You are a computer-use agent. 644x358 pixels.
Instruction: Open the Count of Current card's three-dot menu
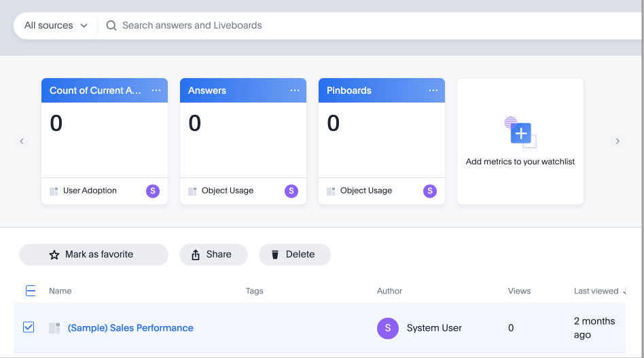click(156, 90)
